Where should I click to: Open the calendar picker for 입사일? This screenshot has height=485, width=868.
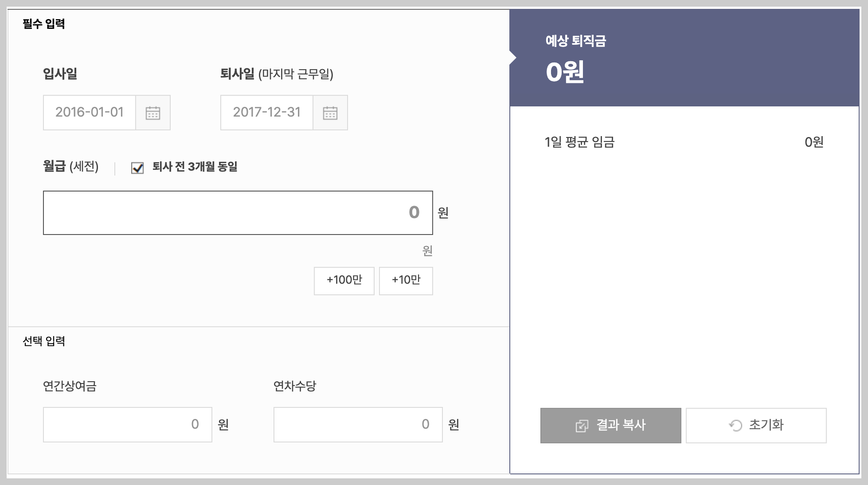click(153, 113)
